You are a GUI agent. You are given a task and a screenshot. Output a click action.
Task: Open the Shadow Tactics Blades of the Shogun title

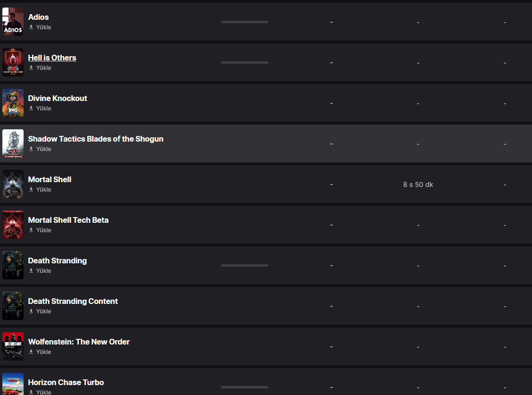(96, 139)
